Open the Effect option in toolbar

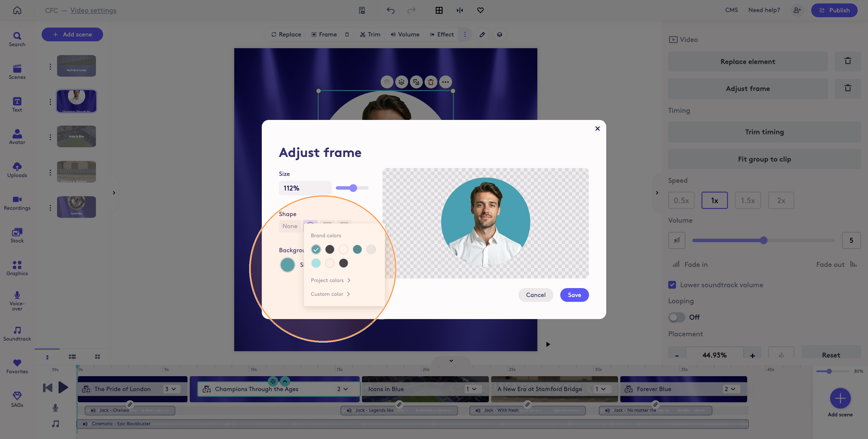(x=442, y=34)
